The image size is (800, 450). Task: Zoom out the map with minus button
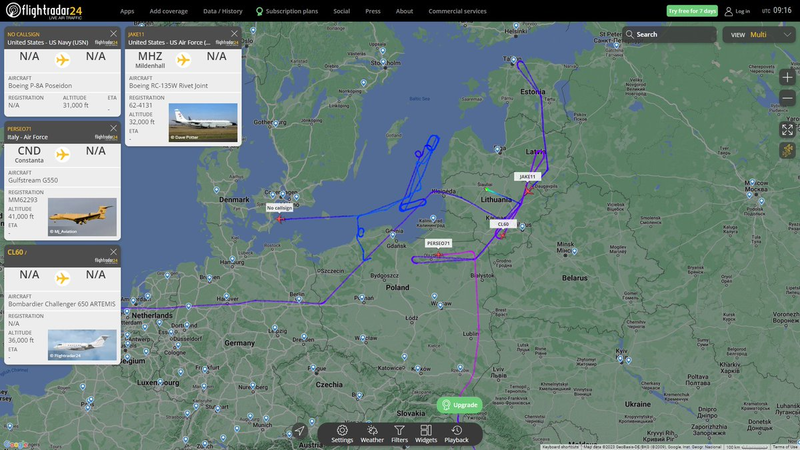point(787,98)
